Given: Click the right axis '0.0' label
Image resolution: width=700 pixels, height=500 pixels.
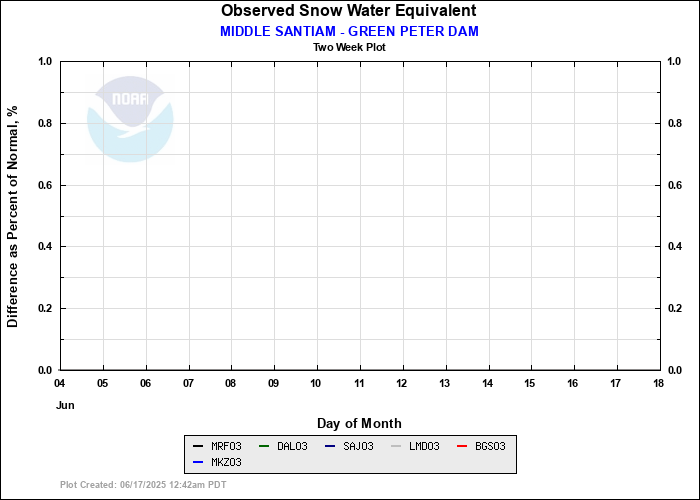Looking at the screenshot, I should tap(675, 370).
